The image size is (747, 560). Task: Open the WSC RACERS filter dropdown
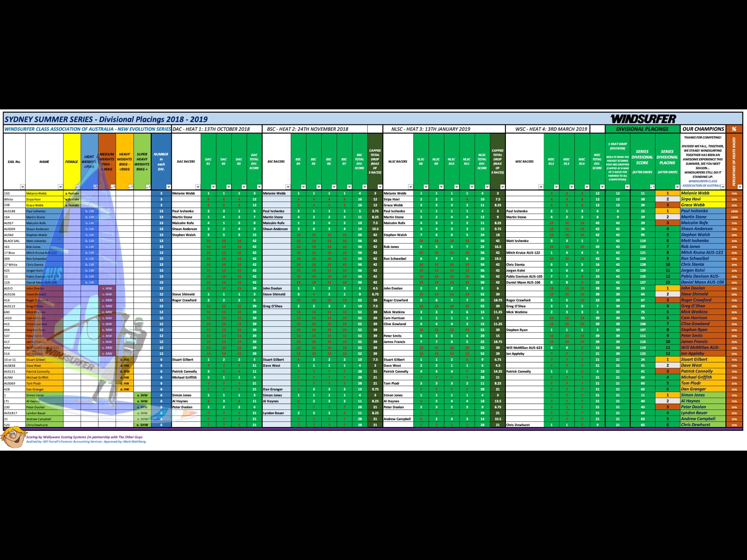tap(540, 187)
